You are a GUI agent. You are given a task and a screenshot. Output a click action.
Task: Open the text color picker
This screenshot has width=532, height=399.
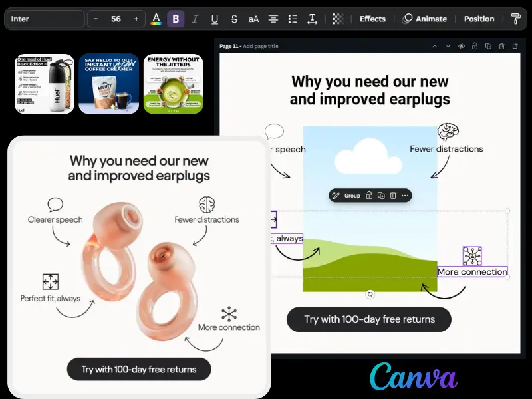[x=156, y=19]
